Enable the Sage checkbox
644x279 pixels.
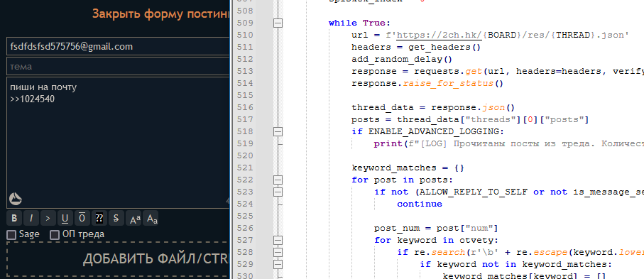click(11, 235)
